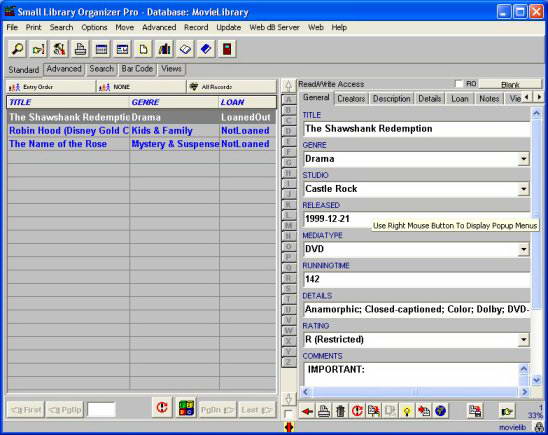This screenshot has width=548, height=435.
Task: Click the PgDn navigation button
Action: 217,409
